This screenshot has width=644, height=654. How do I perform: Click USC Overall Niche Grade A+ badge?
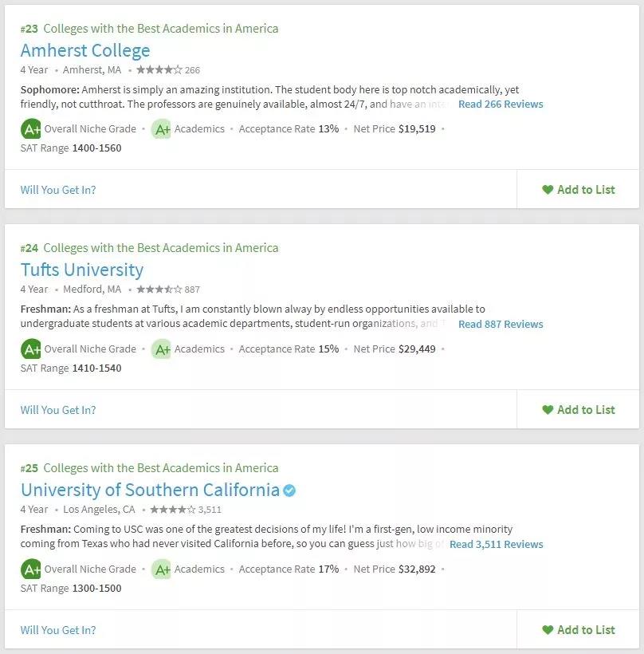(x=30, y=569)
